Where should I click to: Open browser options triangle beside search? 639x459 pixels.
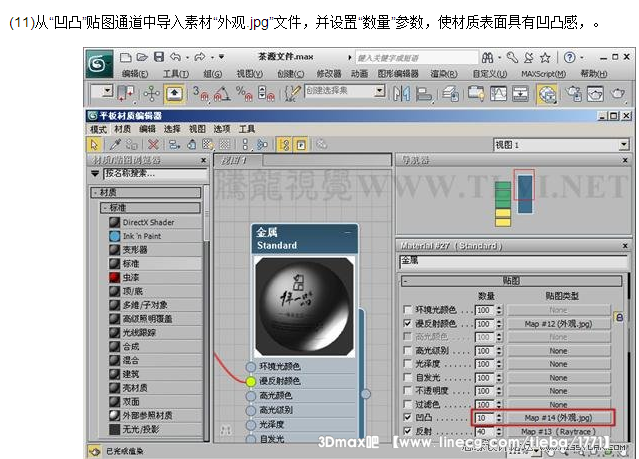95,174
